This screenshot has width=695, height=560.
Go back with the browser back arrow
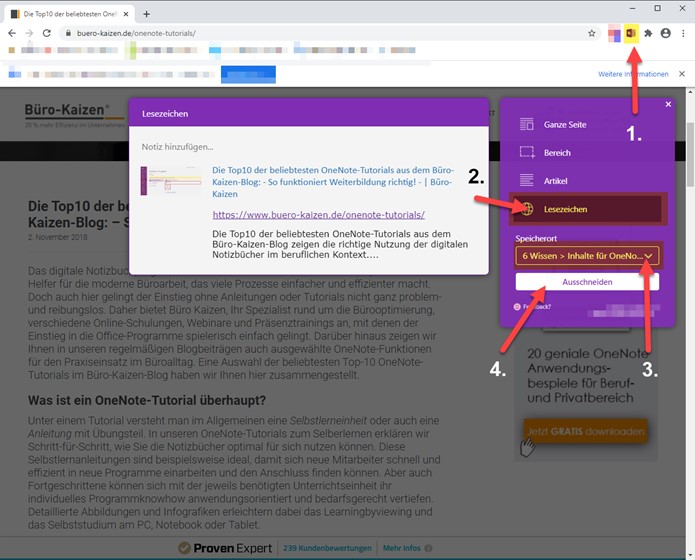[12, 33]
